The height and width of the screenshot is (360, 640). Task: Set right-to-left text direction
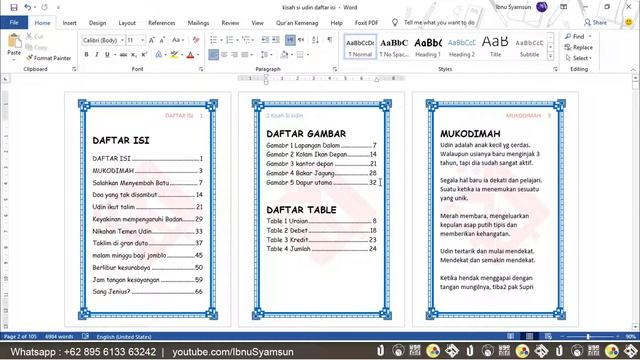click(x=301, y=40)
